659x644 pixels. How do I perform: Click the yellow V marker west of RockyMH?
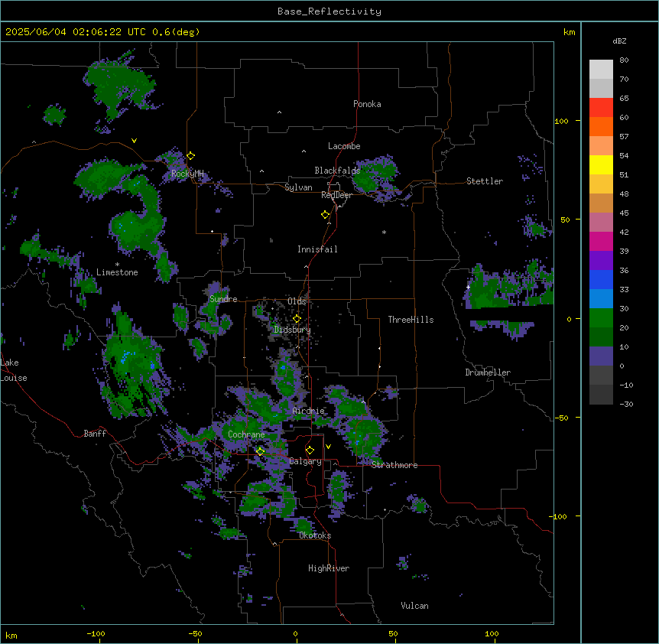coord(134,141)
